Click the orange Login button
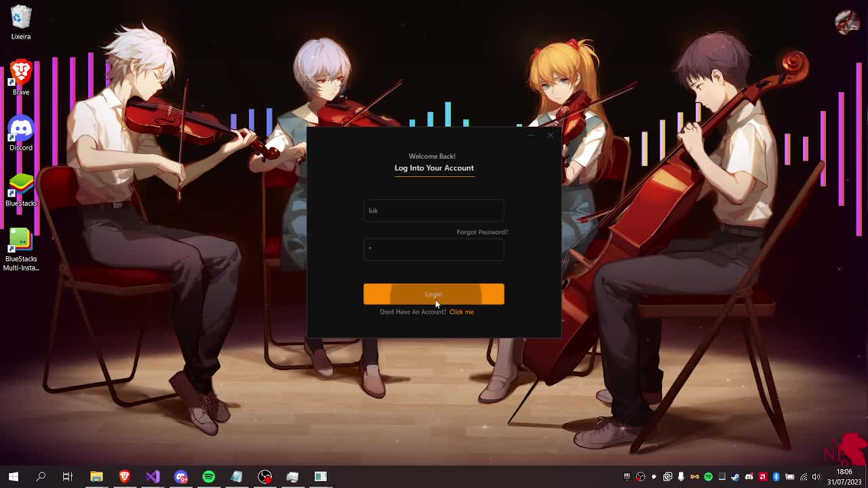This screenshot has height=488, width=868. tap(433, 294)
